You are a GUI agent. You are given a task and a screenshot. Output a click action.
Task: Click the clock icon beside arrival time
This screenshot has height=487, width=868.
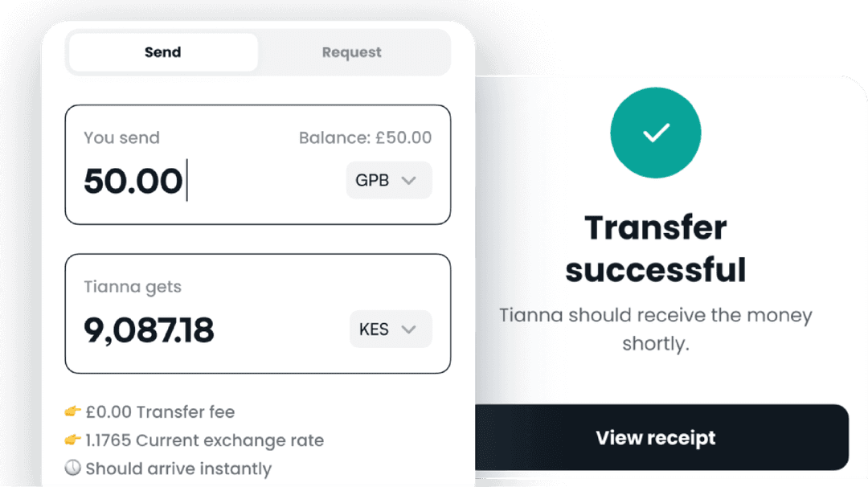coord(73,469)
